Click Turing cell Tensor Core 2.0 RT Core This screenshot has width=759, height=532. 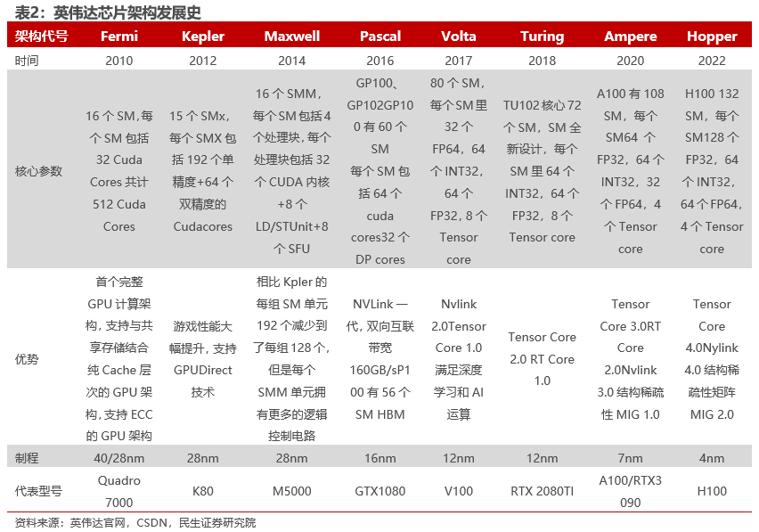[x=543, y=359]
